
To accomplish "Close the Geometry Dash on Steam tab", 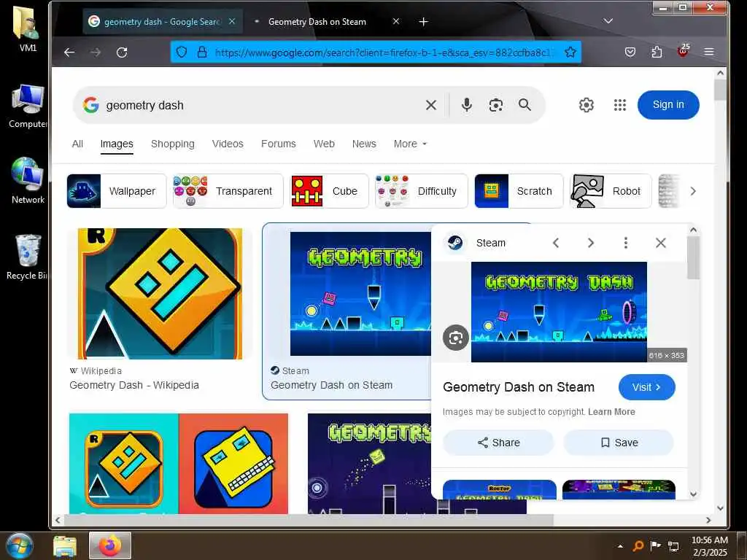I will (x=396, y=21).
